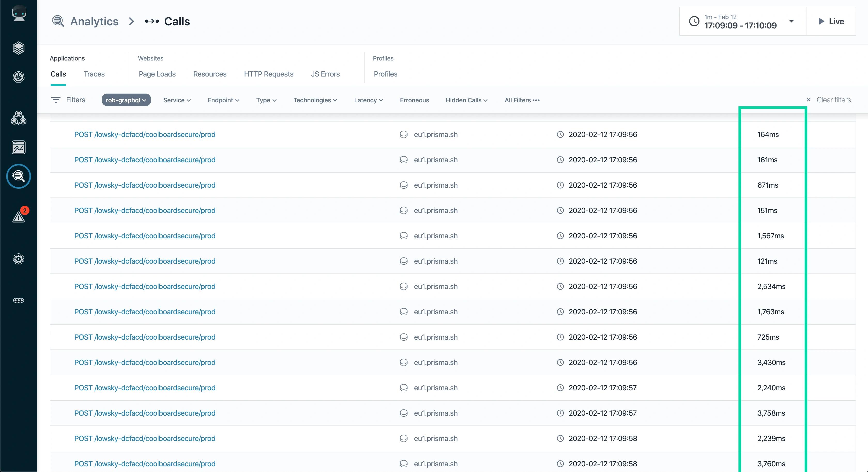Open the Hidden Calls filter dropdown
This screenshot has width=868, height=472.
(x=466, y=100)
